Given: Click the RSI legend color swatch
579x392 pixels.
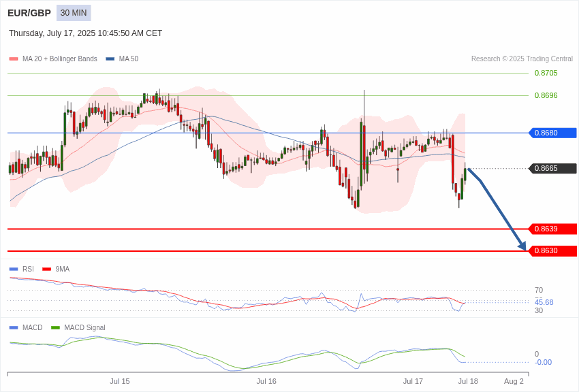Looking at the screenshot, I should point(14,269).
